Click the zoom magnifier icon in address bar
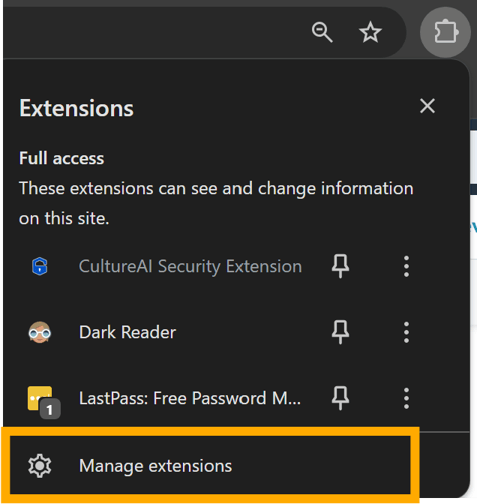The width and height of the screenshot is (477, 504). click(x=322, y=32)
